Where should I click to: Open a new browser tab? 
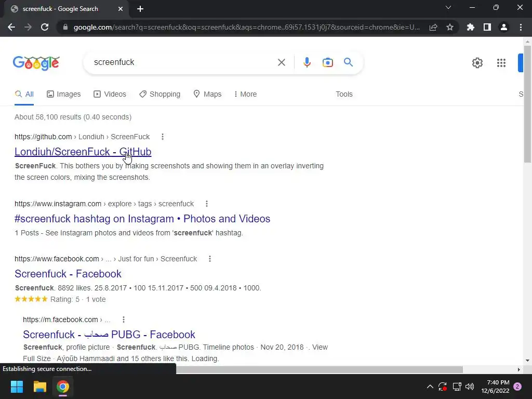point(140,9)
